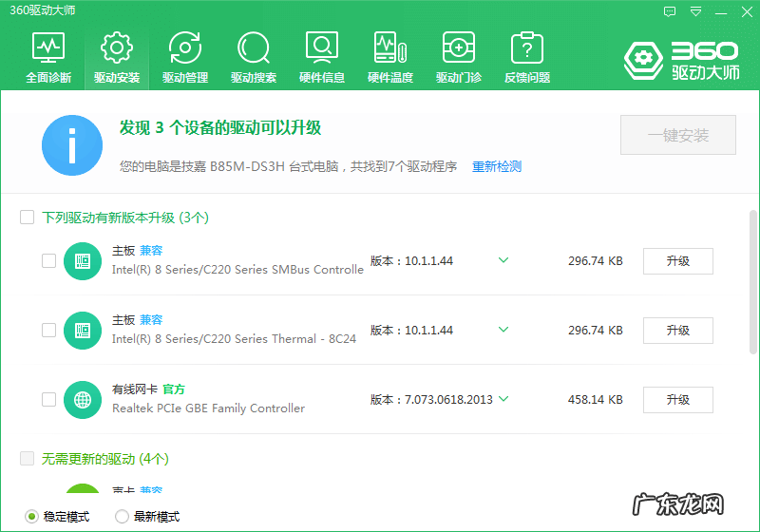Click version text 7.073.0618.2013
Viewport: 760px width, 532px height.
coord(448,400)
